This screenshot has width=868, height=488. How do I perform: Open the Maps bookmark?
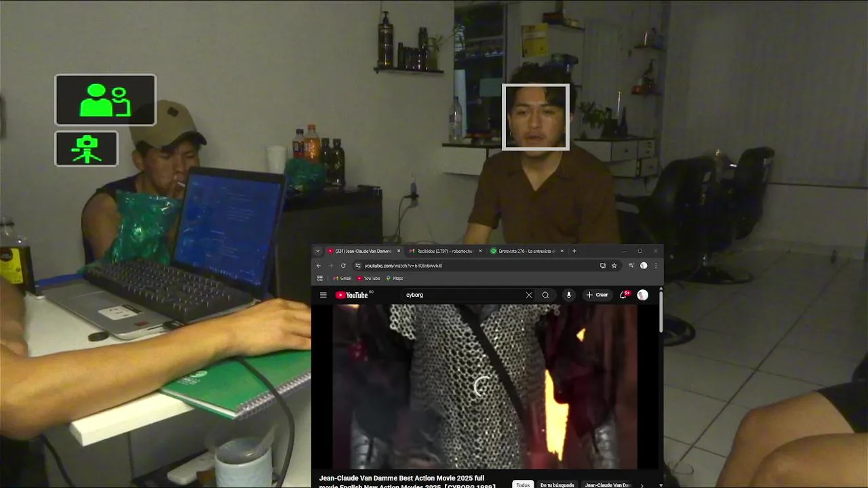click(x=395, y=279)
